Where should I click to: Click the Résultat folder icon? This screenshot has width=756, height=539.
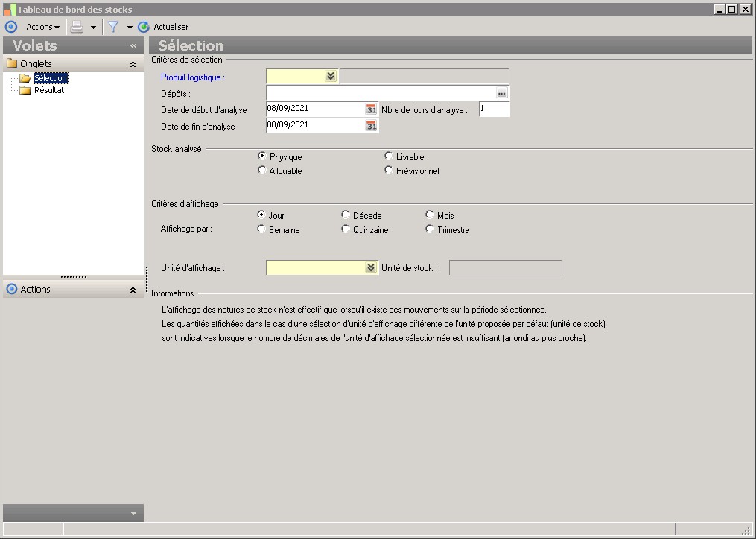pyautogui.click(x=25, y=90)
